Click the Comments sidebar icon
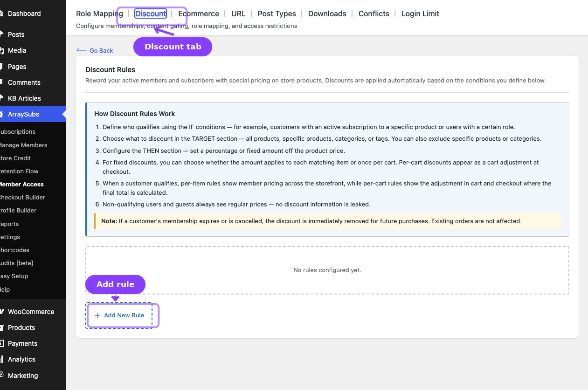The height and width of the screenshot is (390, 588). point(2,82)
